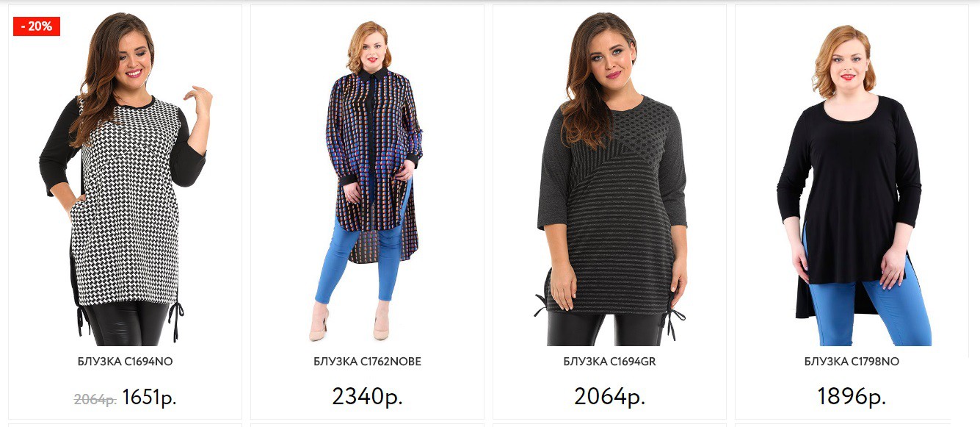The width and height of the screenshot is (980, 427).
Task: Open the black blouse C1798NO photo
Action: [852, 185]
